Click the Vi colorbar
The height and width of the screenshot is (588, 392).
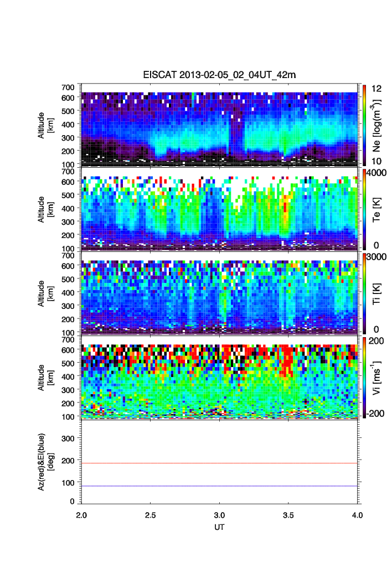click(x=365, y=378)
